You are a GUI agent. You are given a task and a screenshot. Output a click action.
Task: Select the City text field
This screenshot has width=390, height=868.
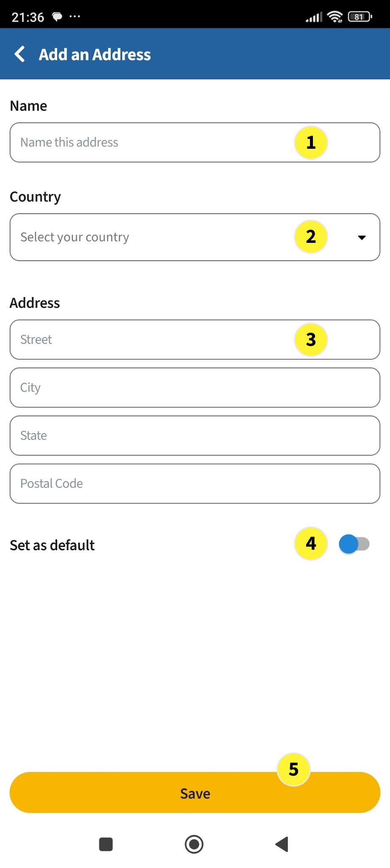coord(195,387)
